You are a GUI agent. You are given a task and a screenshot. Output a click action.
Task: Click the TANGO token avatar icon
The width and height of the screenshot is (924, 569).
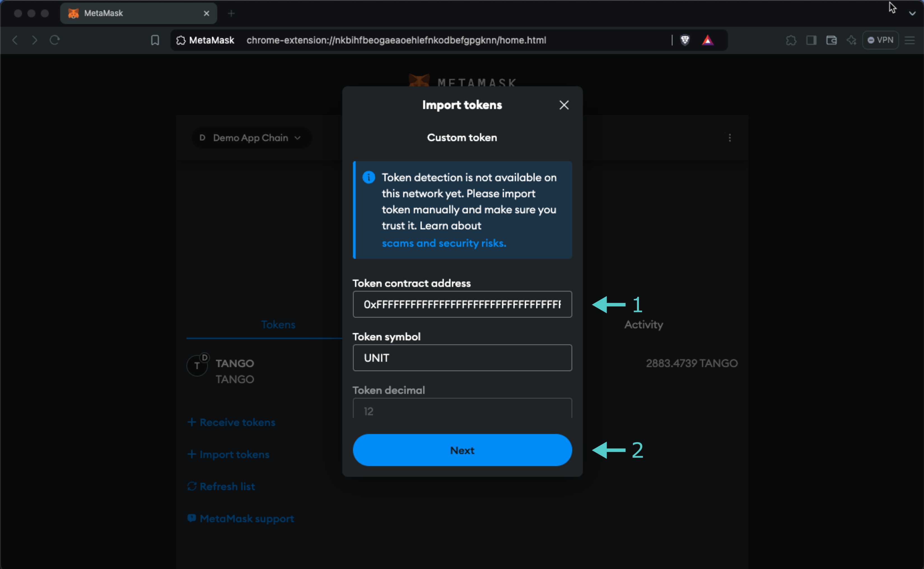[x=197, y=365]
